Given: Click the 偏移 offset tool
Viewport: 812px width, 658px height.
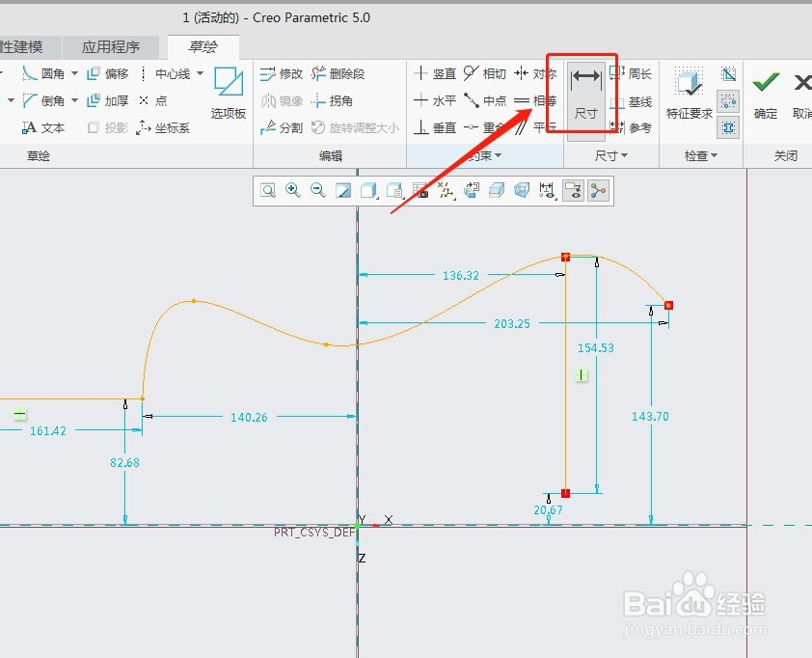Looking at the screenshot, I should pos(108,73).
